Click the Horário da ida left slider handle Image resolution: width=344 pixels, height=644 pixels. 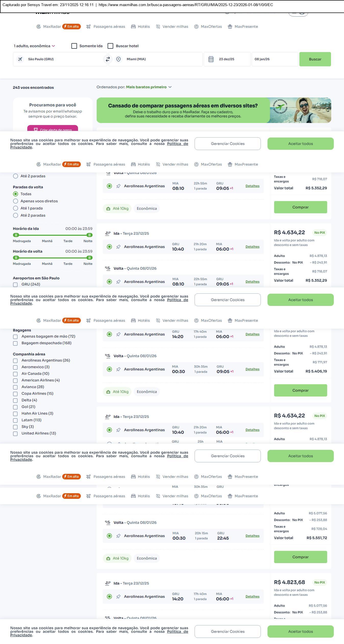point(16,235)
